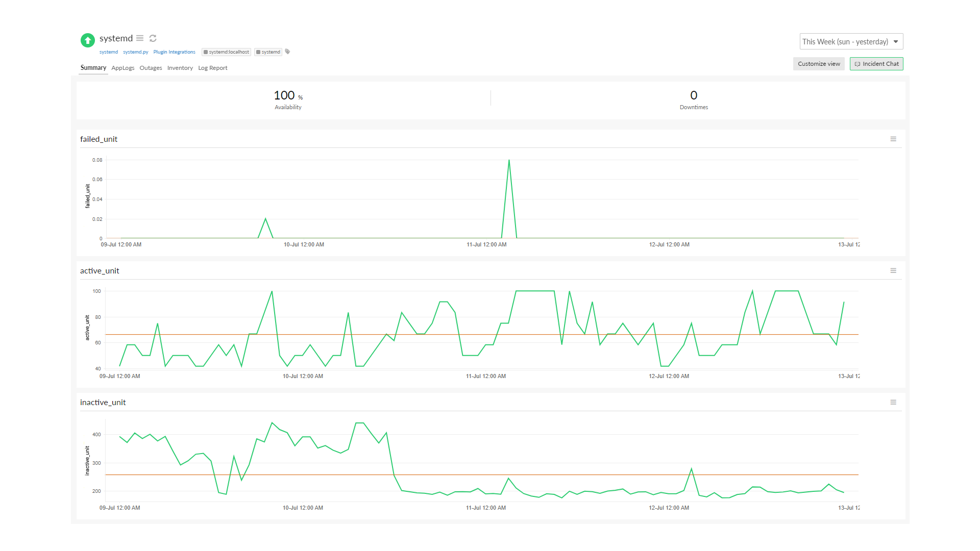Click the orange threshold line in inactive_unit chart
980x551 pixels.
coord(561,475)
